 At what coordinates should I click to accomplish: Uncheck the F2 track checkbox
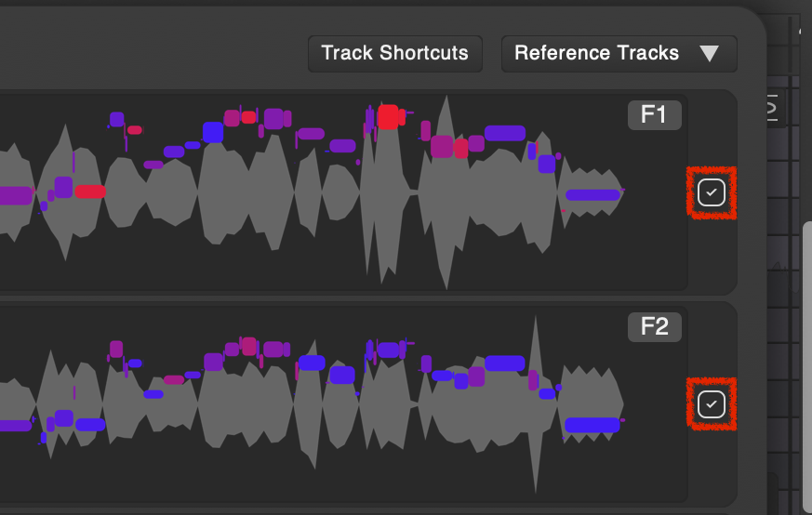[x=712, y=404]
